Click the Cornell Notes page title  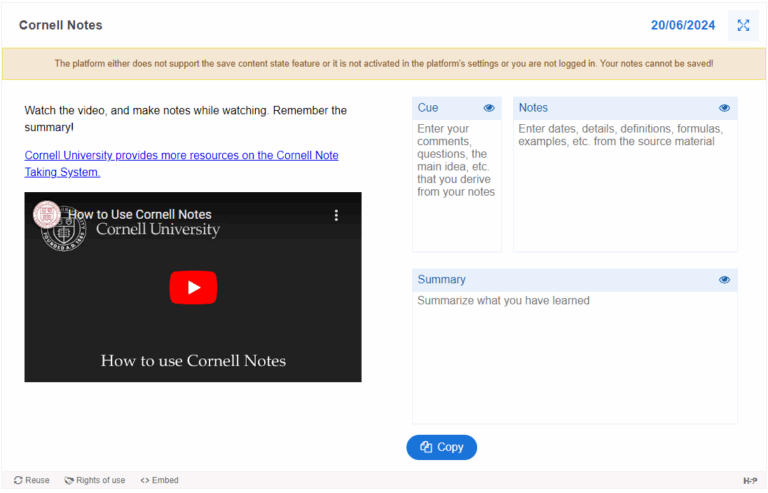60,25
